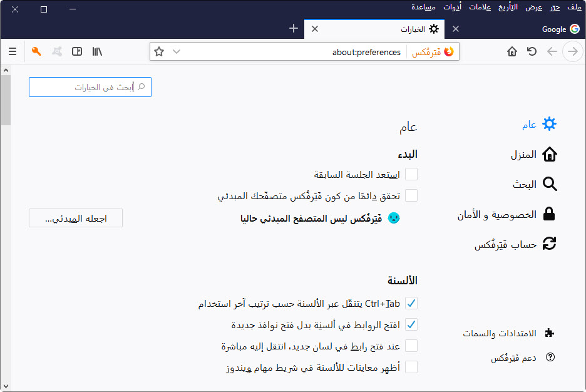Open the عرض view menu
Viewport: 586px width, 392px height.
pyautogui.click(x=533, y=7)
